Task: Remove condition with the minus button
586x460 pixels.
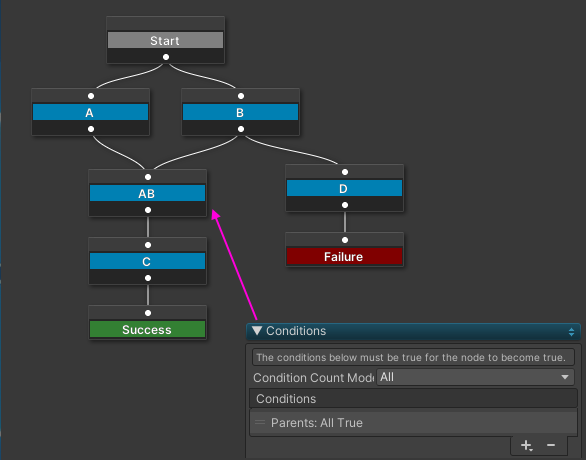Action: 551,445
